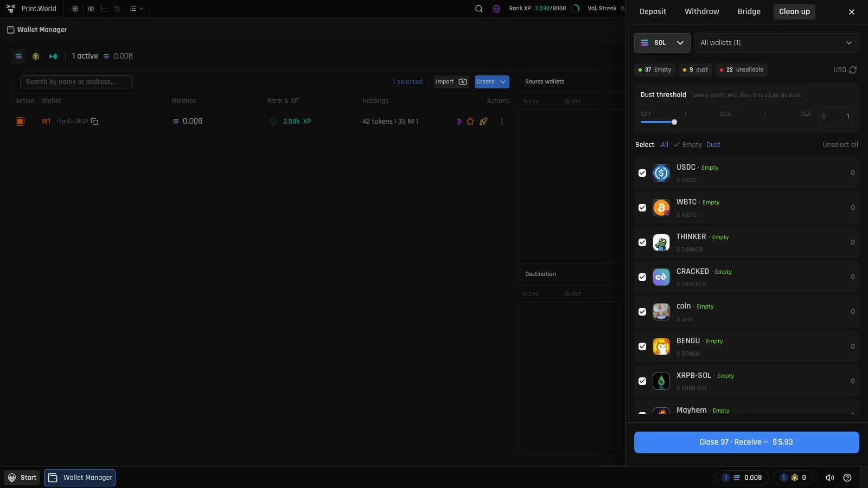Click Close 37 Receive $5.93 button
Viewport: 868px width, 488px height.
click(x=746, y=442)
